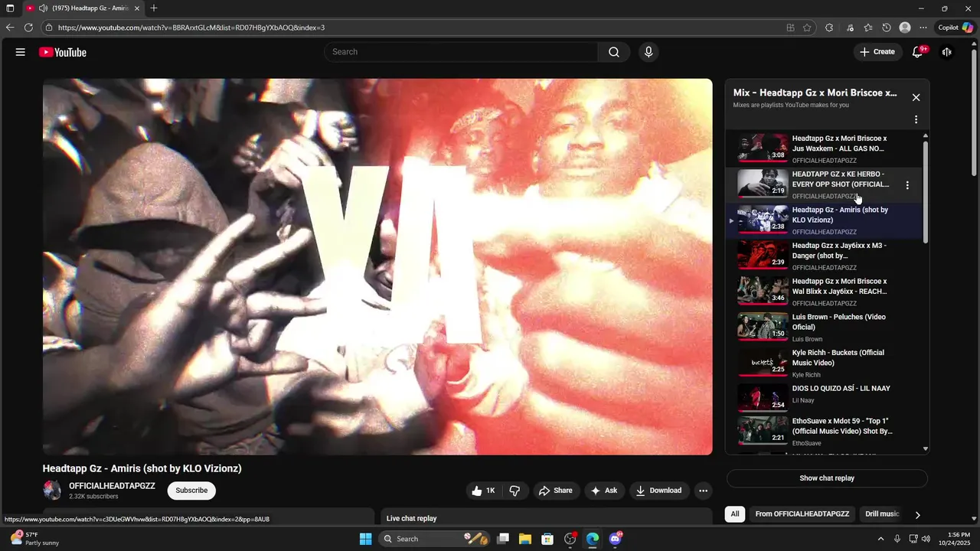Click the Create button
This screenshot has width=980, height=551.
[x=877, y=52]
